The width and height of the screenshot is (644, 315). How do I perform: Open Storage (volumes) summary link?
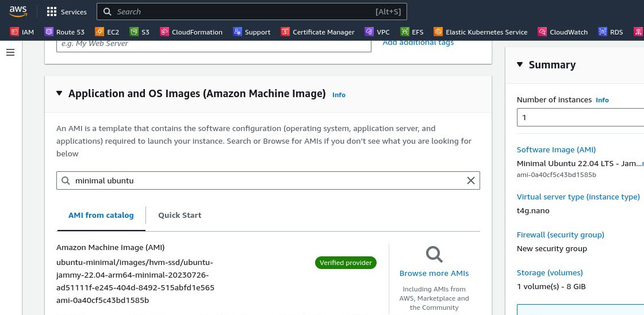click(x=550, y=272)
